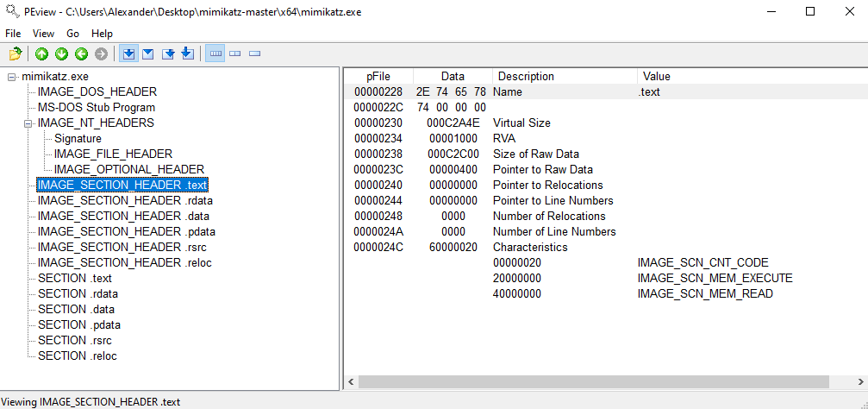Image resolution: width=868 pixels, height=409 pixels.
Task: Select SECTION .text node
Action: coord(75,278)
